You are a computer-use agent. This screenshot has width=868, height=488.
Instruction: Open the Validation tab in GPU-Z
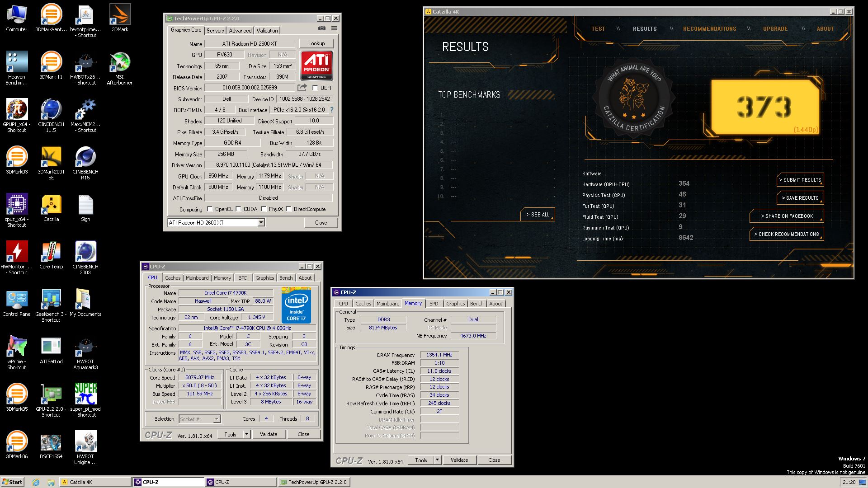[x=267, y=30]
